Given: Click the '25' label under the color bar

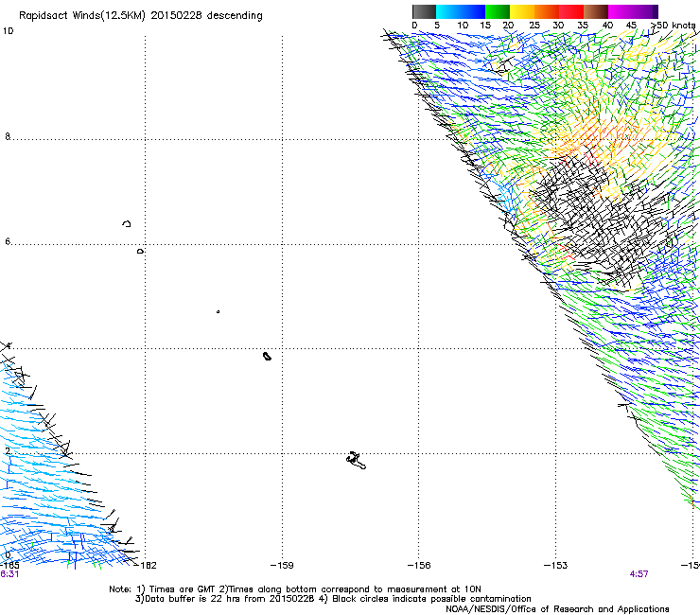Looking at the screenshot, I should pos(534,26).
